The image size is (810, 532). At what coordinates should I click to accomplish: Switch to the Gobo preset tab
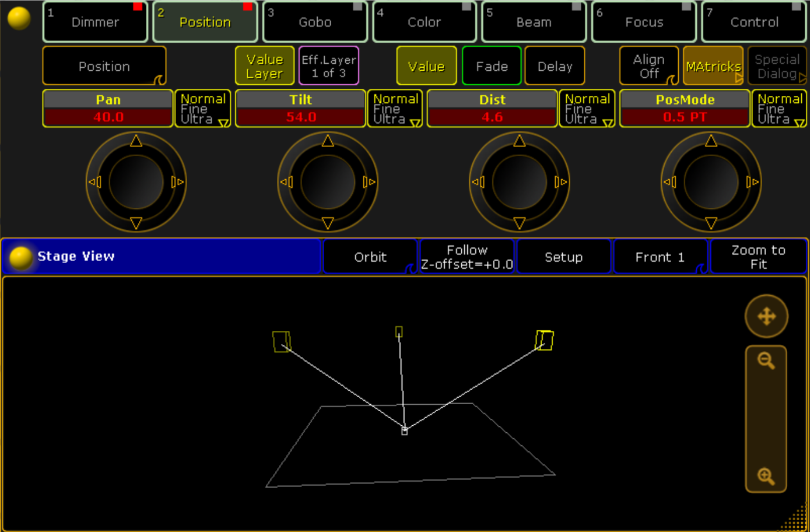[315, 22]
